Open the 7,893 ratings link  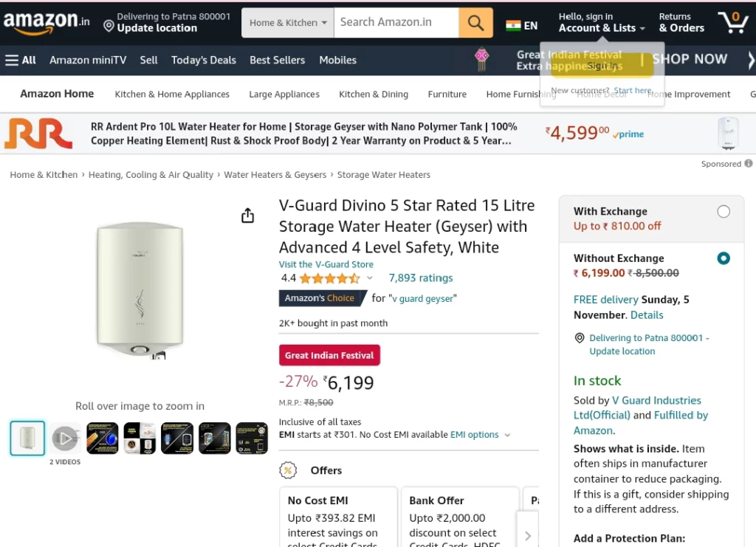(421, 278)
